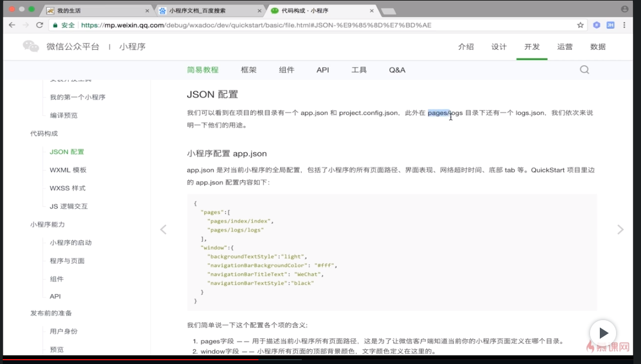Click the JSON 配置 heading
This screenshot has width=641, height=364.
click(x=212, y=94)
